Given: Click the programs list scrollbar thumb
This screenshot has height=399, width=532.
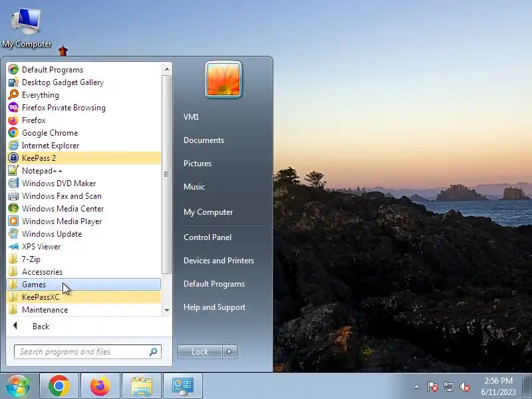Looking at the screenshot, I should (166, 174).
